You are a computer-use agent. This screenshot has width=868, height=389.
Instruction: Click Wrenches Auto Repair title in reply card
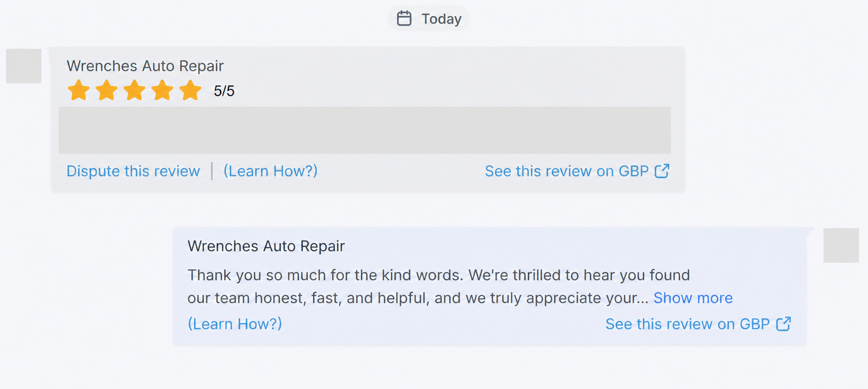[266, 246]
